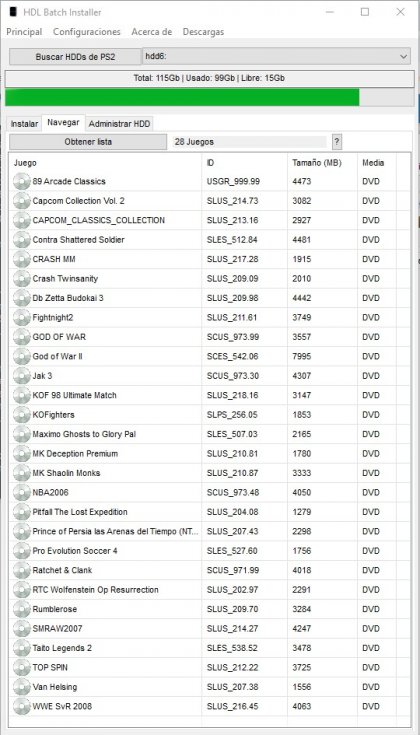The height and width of the screenshot is (735, 420).
Task: Click the Van Helsing disc icon
Action: [x=22, y=687]
